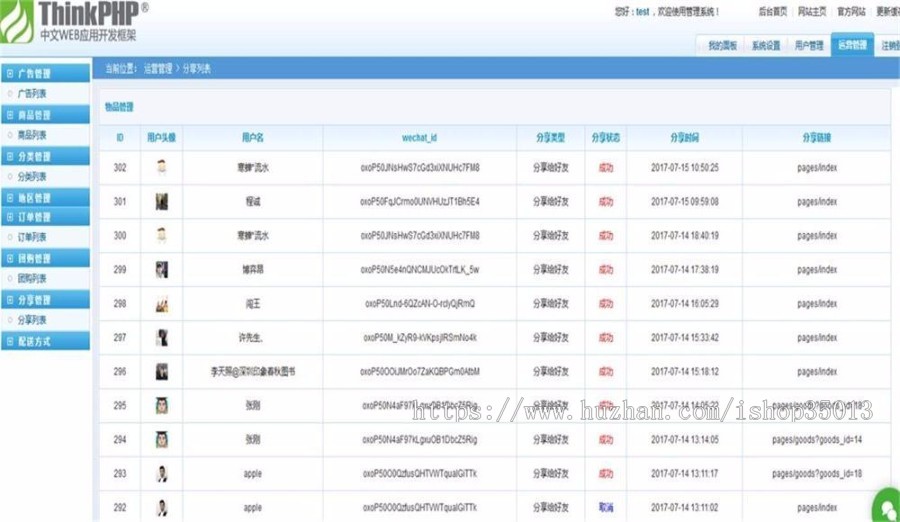This screenshot has height=522, width=900.
Task: Open the avatar in row 299
Action: (162, 269)
